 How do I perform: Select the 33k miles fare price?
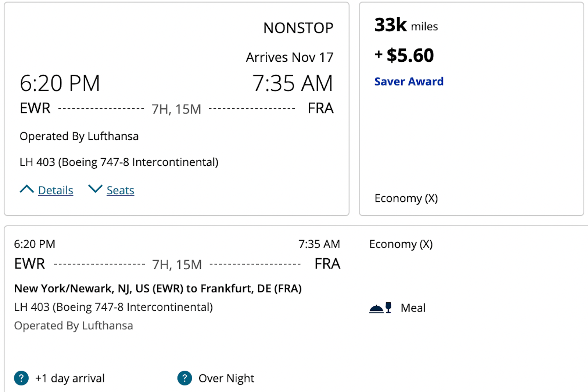click(x=406, y=25)
